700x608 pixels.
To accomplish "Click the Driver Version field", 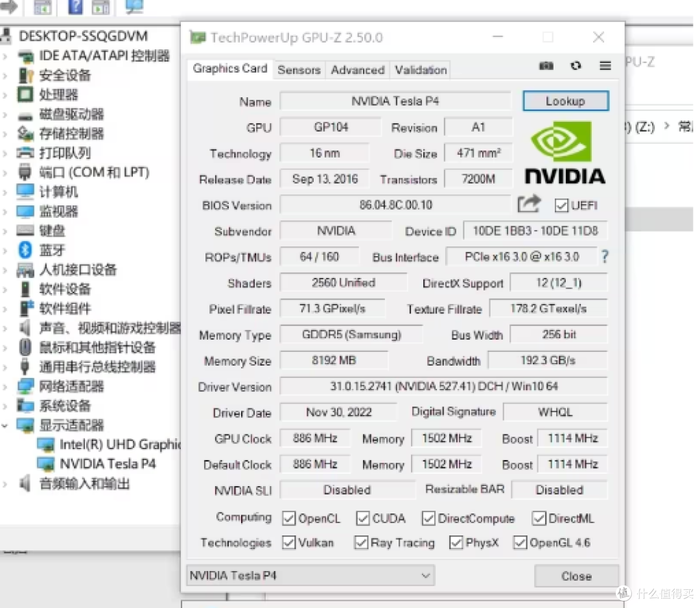I will 444,386.
